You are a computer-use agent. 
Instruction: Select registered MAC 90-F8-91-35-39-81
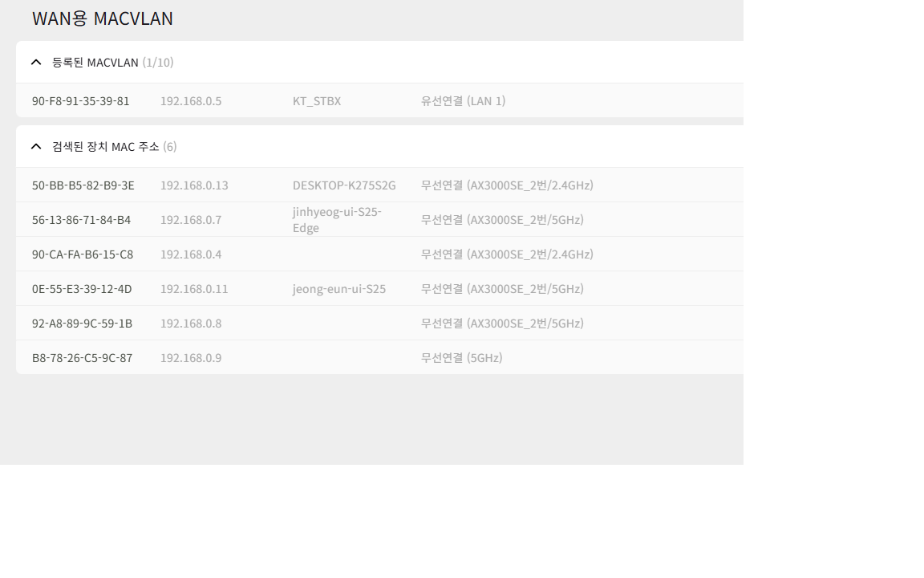(x=81, y=101)
